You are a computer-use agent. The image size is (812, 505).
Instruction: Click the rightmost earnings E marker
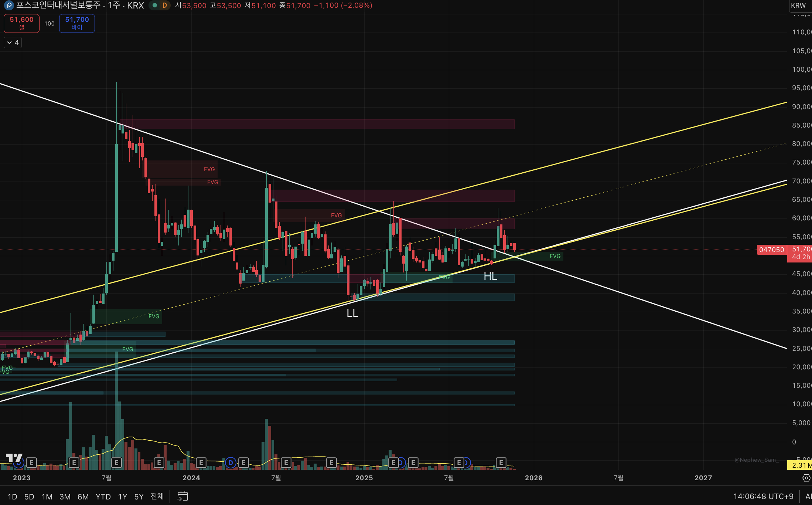click(x=501, y=462)
